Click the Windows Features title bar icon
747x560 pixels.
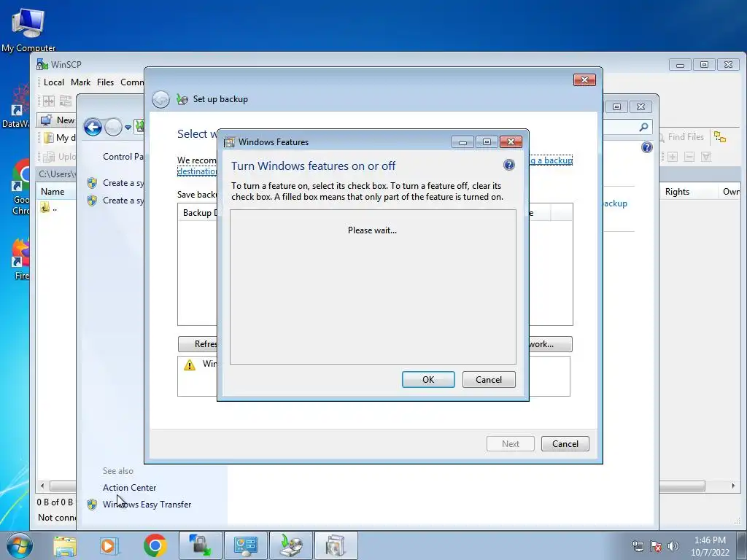click(x=229, y=142)
